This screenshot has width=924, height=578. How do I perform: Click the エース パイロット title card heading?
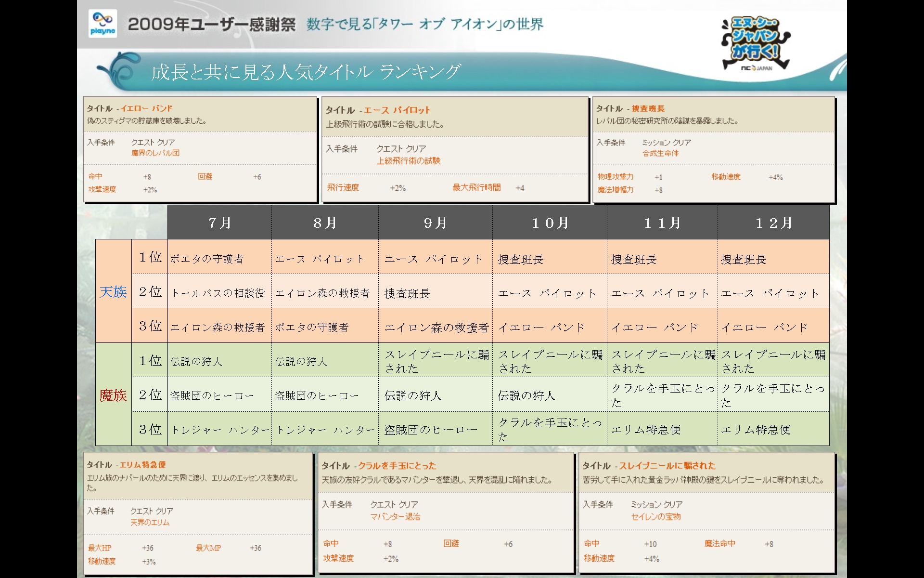point(397,110)
